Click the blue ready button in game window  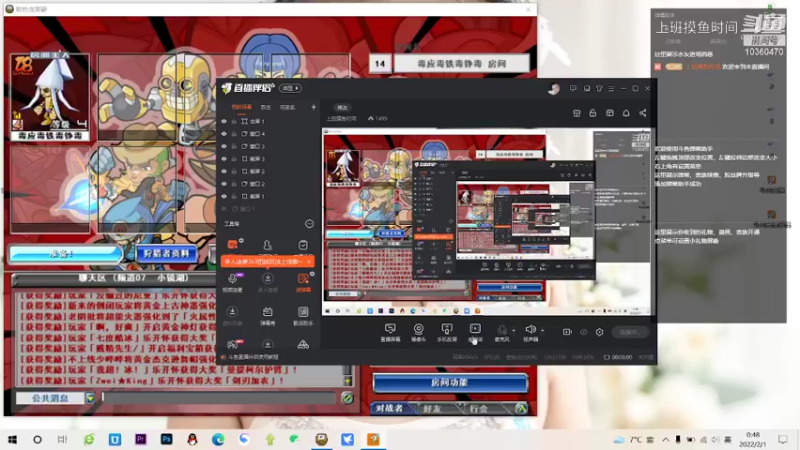click(65, 254)
